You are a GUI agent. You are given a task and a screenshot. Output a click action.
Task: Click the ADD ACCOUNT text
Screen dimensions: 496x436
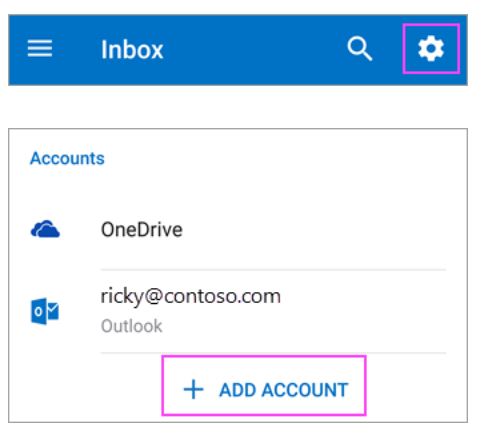click(x=284, y=390)
